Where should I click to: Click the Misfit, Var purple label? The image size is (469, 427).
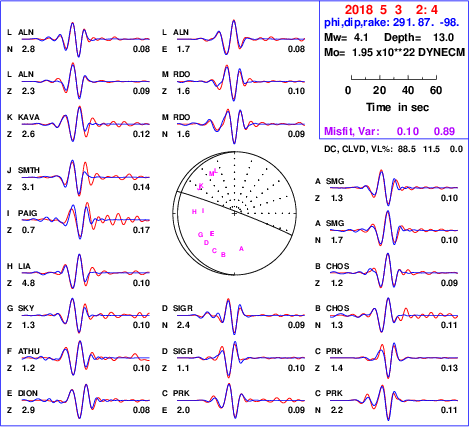[352, 131]
